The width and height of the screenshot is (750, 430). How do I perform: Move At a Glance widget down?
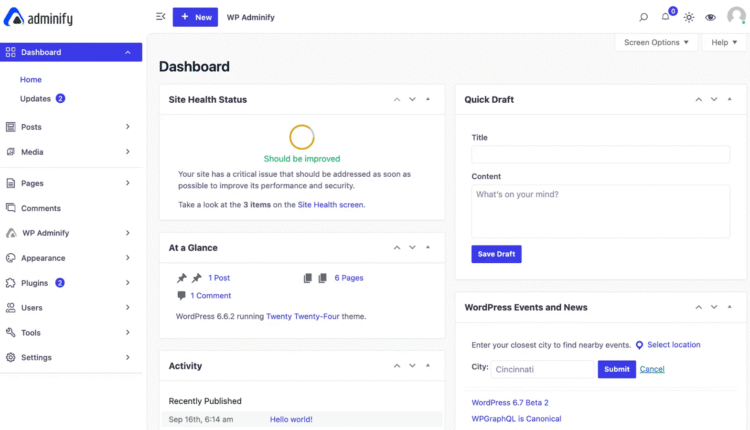click(x=412, y=248)
